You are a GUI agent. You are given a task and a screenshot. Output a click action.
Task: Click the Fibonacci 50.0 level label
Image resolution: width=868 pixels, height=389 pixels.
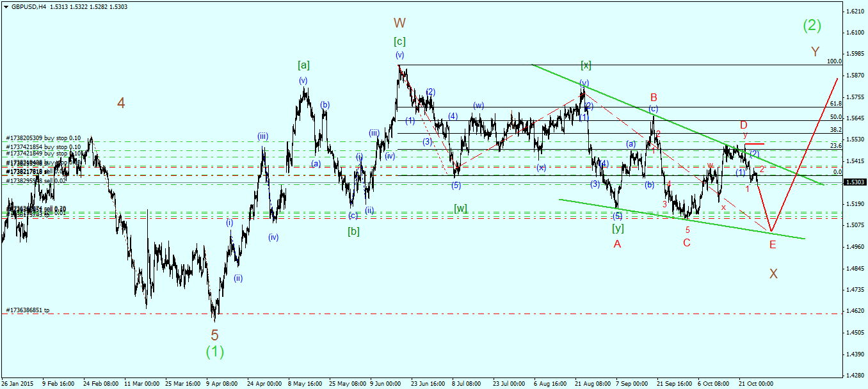(x=835, y=117)
